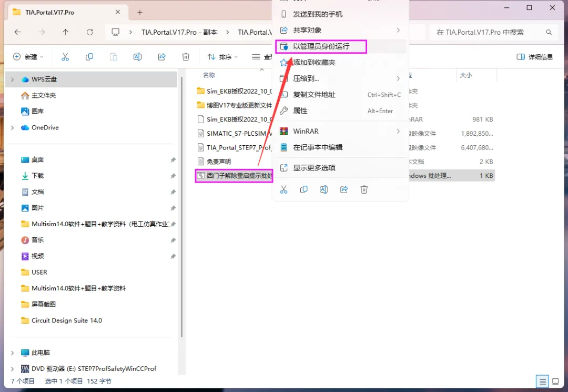The image size is (568, 392).
Task: Open the USER folder in sidebar
Action: click(x=34, y=272)
